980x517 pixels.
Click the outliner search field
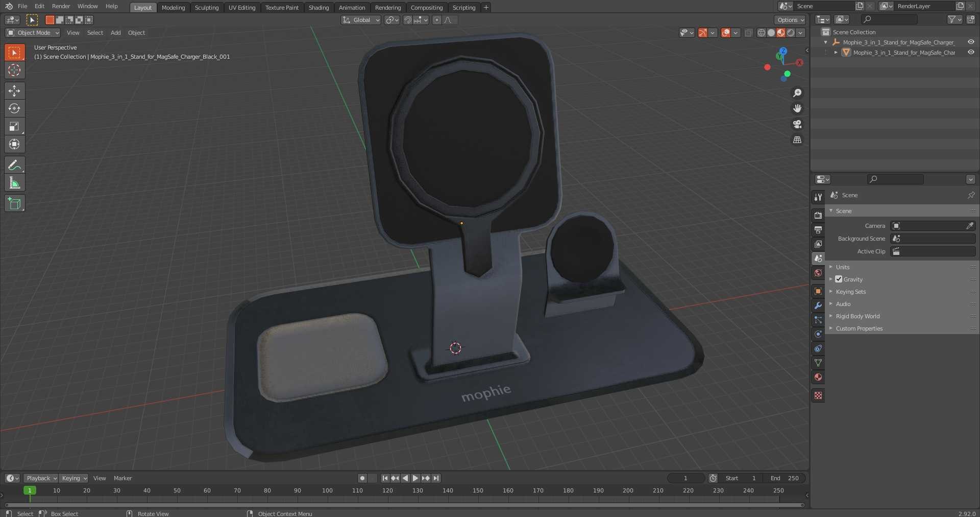(889, 19)
